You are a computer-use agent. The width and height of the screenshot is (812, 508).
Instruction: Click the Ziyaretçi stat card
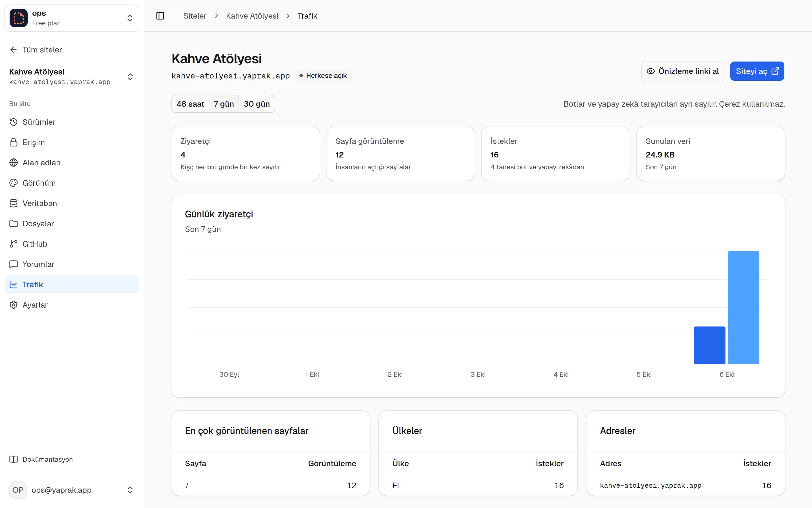[x=246, y=154]
